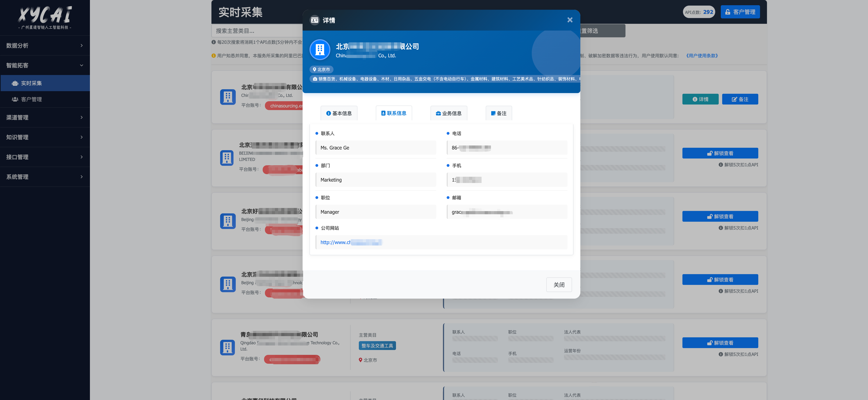This screenshot has height=400, width=868.
Task: Switch to the 基本信息 tab
Action: point(339,113)
